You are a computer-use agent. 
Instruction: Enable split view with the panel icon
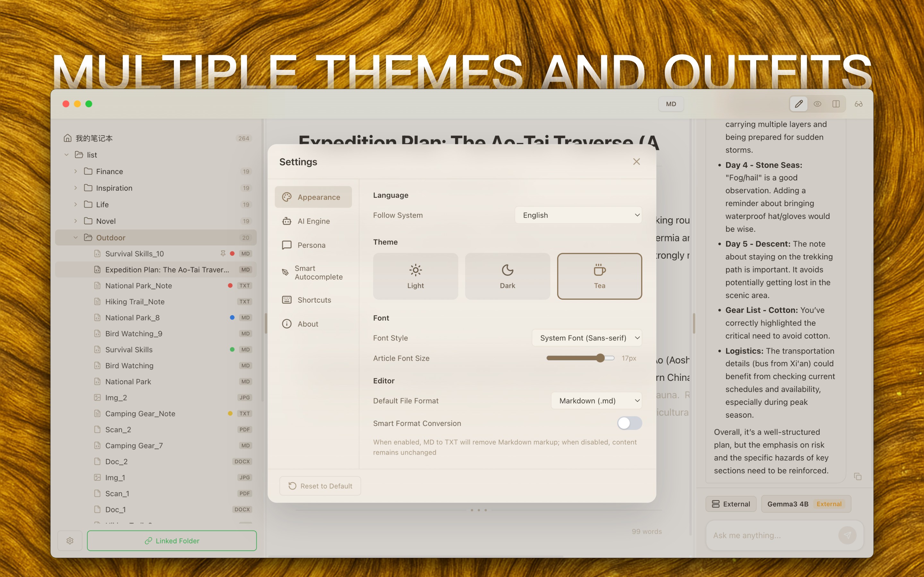[x=836, y=104]
